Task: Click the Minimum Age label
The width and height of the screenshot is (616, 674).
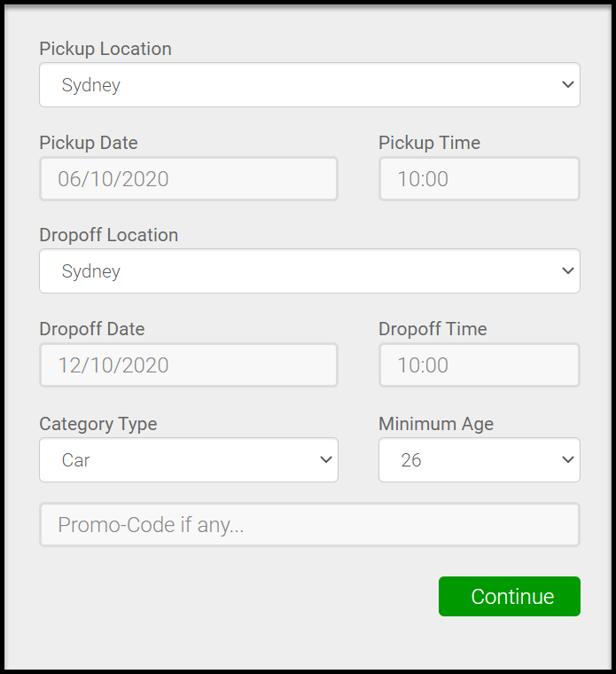Action: [436, 424]
